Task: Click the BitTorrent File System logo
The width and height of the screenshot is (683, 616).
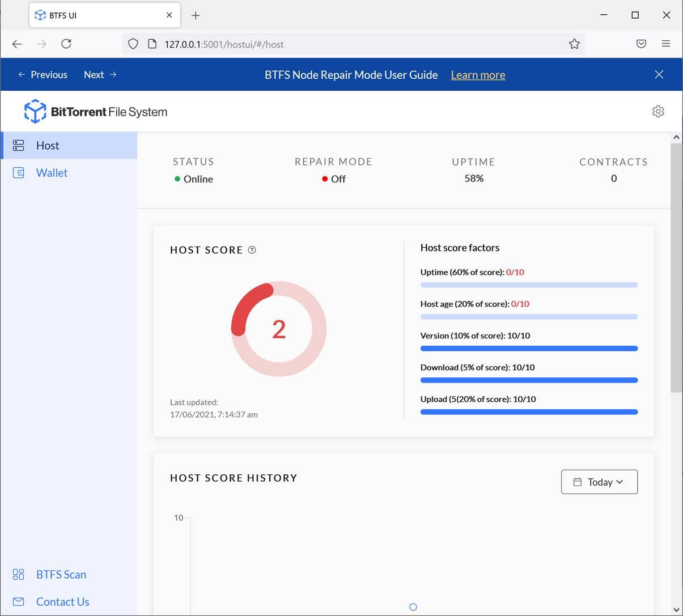Action: [x=96, y=112]
